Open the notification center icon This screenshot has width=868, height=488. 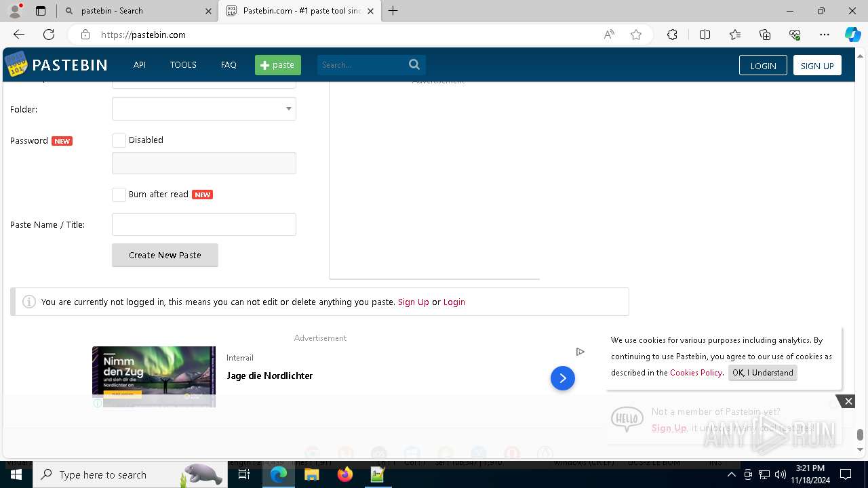[846, 474]
